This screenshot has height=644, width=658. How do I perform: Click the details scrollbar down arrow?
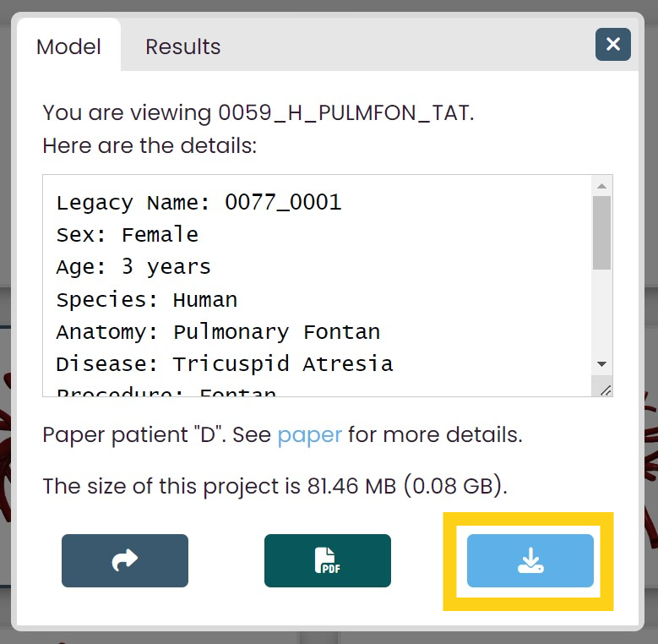(x=601, y=364)
